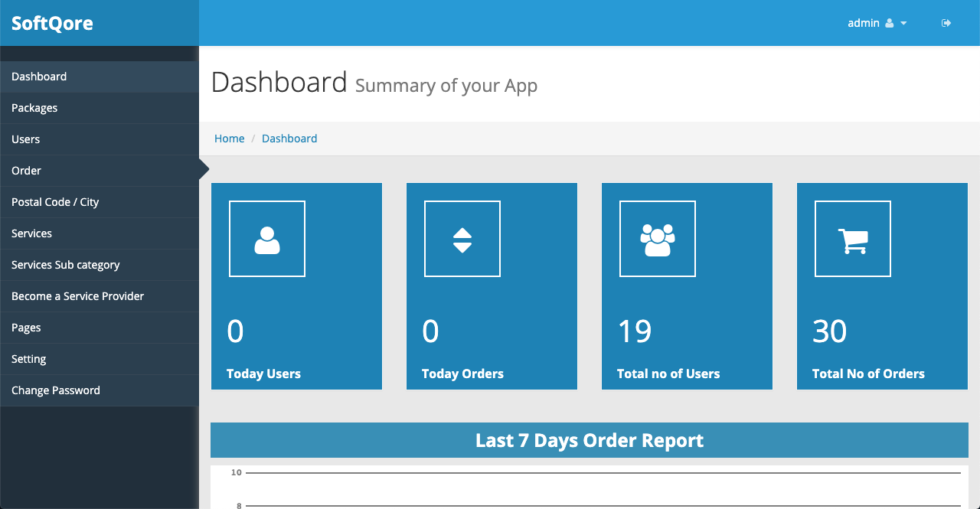This screenshot has height=509, width=980.
Task: Click the Today Orders sort arrows icon
Action: tap(462, 240)
